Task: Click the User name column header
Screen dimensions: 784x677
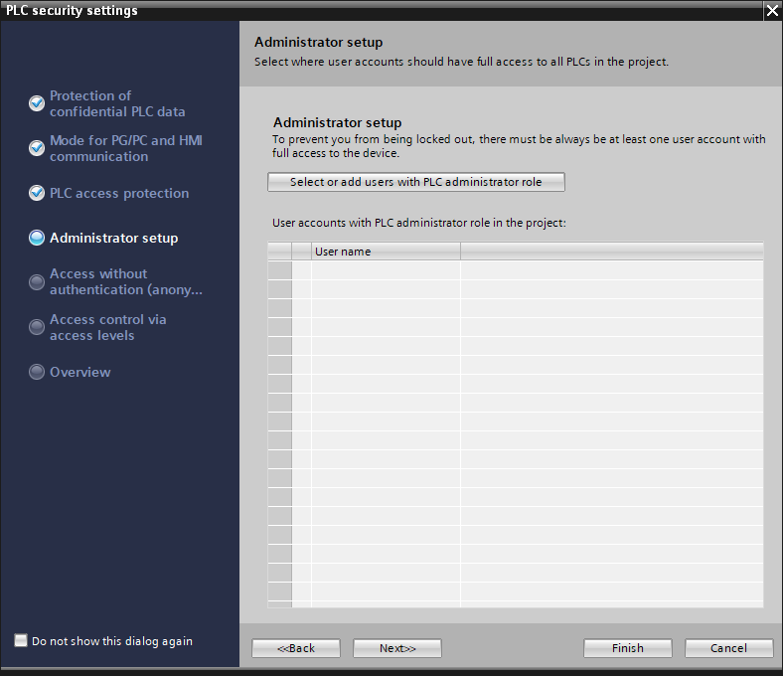Action: [x=385, y=252]
